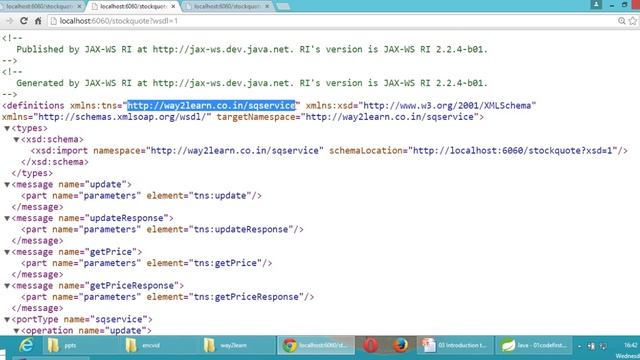Collapse the message name="update" node
640x360 pixels.
7,184
